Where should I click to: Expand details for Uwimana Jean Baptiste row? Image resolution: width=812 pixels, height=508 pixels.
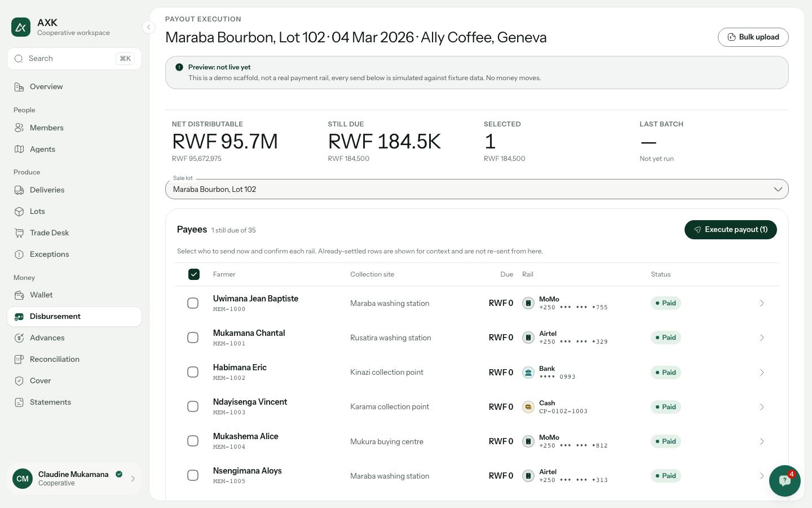[x=762, y=303]
